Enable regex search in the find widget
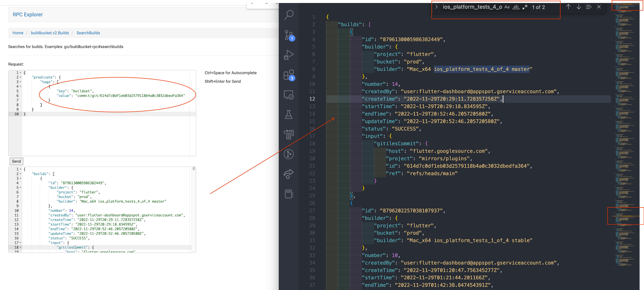 [525, 7]
